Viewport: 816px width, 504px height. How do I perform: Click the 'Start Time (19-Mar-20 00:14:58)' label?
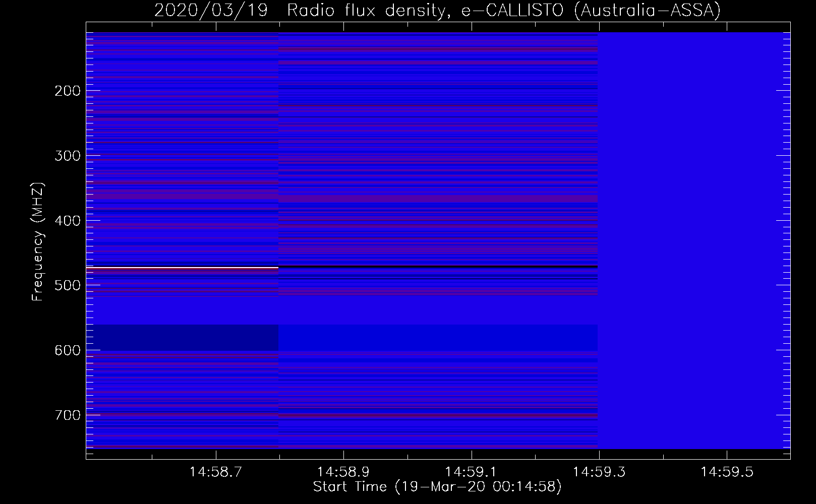(437, 487)
